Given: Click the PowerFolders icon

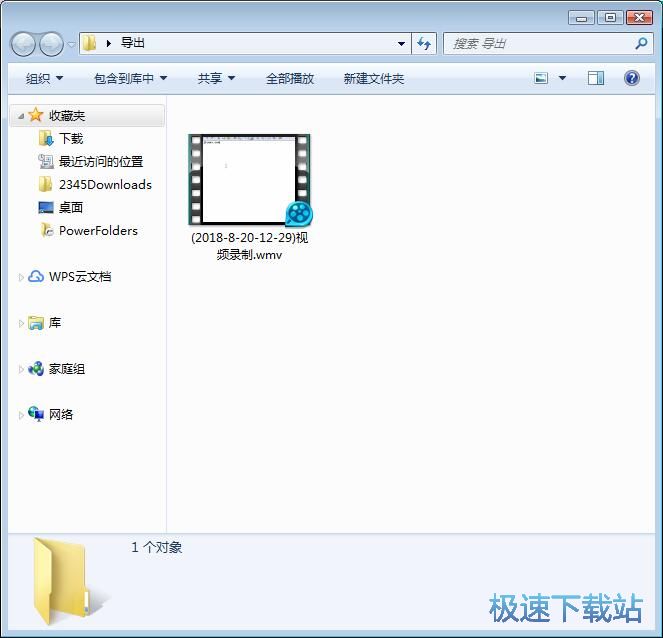Looking at the screenshot, I should (x=47, y=230).
